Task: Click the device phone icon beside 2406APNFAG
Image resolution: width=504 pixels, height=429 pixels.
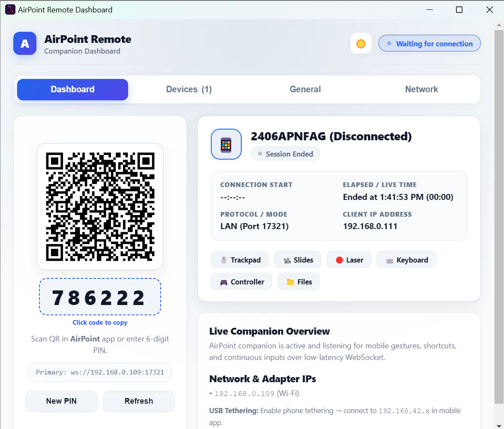Action: [x=226, y=144]
